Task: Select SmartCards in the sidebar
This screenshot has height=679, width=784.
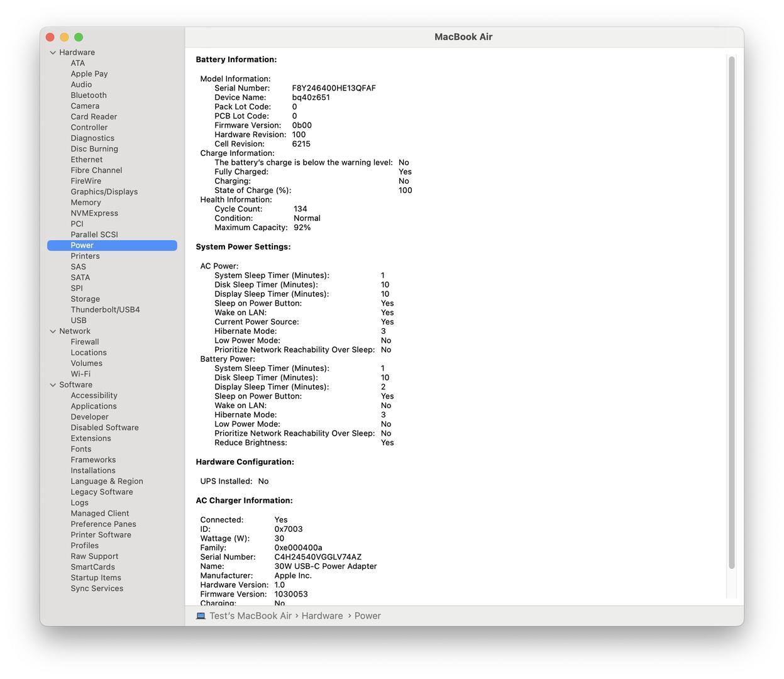Action: coord(92,566)
